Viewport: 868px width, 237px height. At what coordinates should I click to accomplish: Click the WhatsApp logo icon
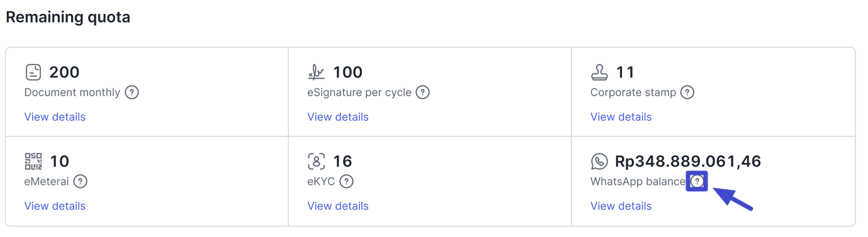[x=599, y=162]
